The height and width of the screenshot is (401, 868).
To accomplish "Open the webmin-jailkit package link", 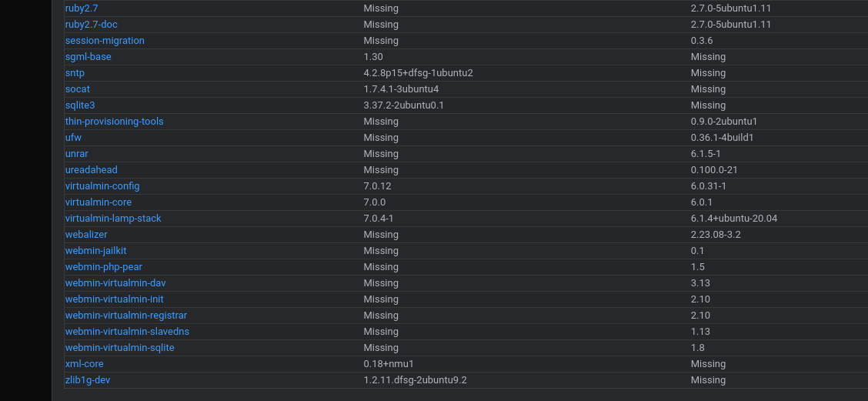I will pos(95,250).
